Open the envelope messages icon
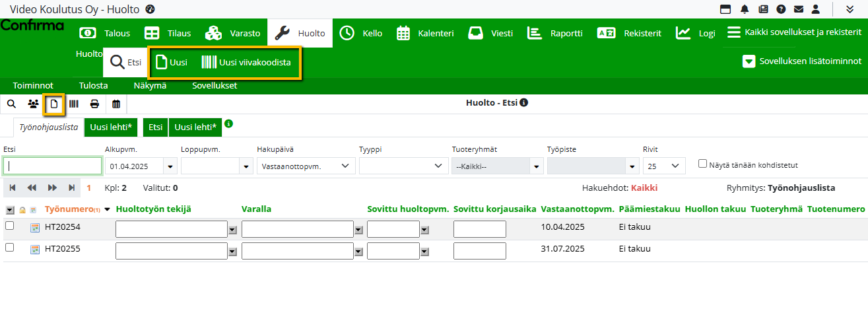The width and height of the screenshot is (868, 315). click(x=799, y=9)
